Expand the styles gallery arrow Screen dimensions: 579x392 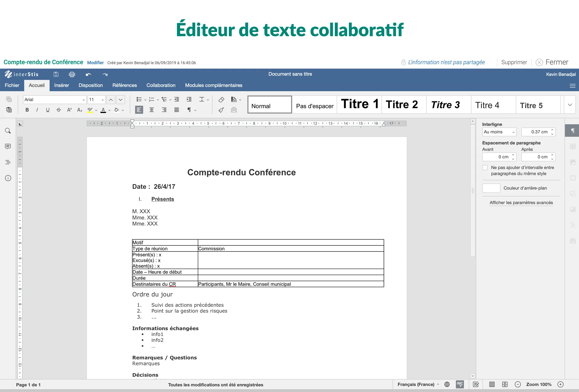[x=570, y=105]
